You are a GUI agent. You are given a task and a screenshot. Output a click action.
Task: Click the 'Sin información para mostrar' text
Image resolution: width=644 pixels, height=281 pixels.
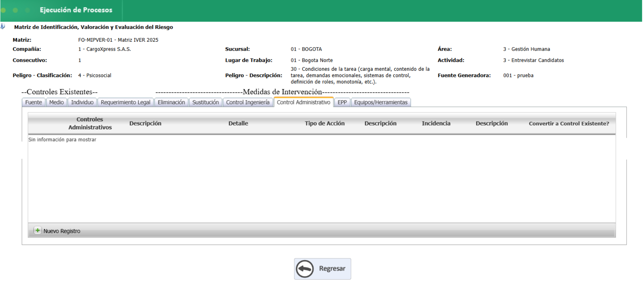(x=62, y=139)
